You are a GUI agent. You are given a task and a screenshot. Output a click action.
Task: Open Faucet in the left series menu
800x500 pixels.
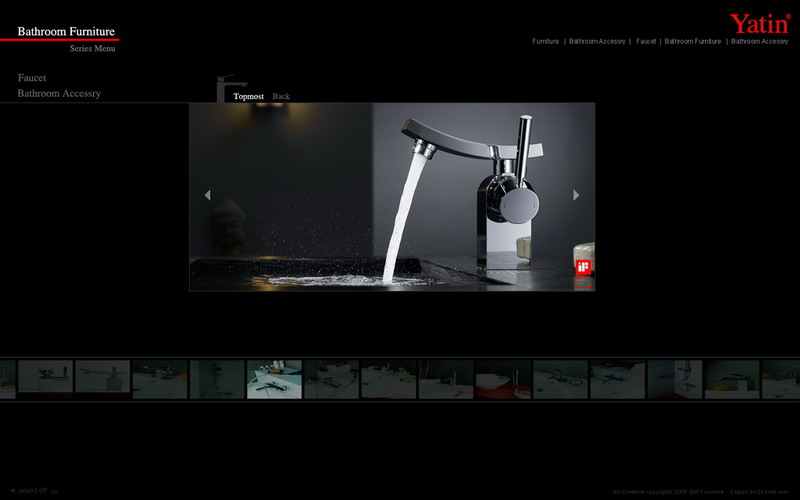click(x=32, y=77)
